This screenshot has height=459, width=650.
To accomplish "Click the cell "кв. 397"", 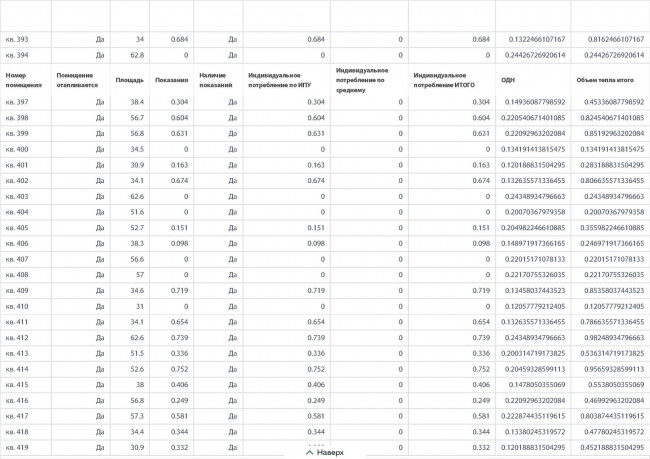I will [x=17, y=102].
